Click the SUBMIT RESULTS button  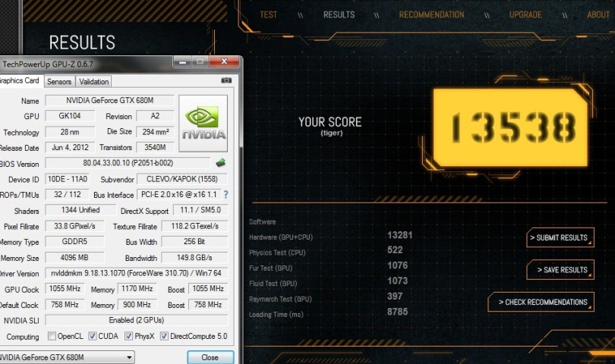pos(560,237)
